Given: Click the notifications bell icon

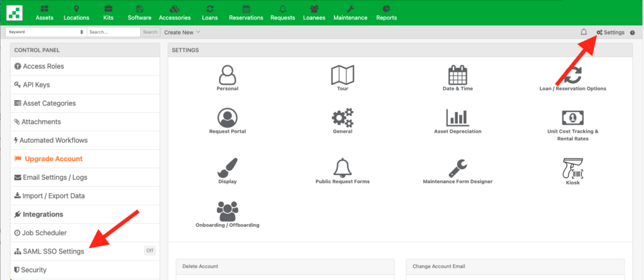Looking at the screenshot, I should [x=584, y=32].
